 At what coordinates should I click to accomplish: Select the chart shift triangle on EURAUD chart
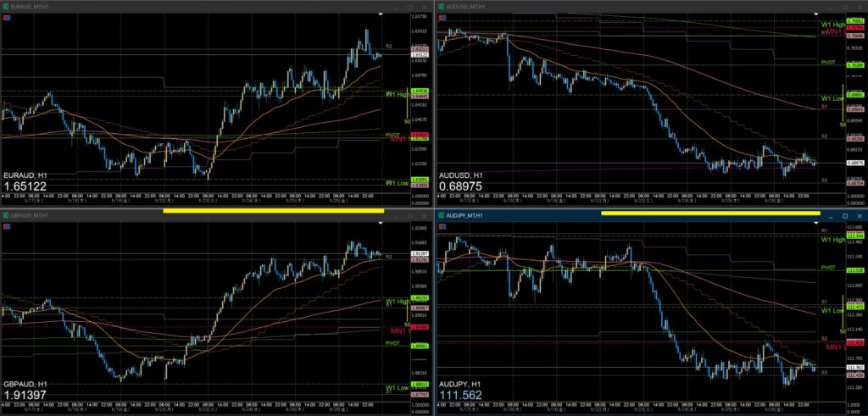click(x=381, y=14)
